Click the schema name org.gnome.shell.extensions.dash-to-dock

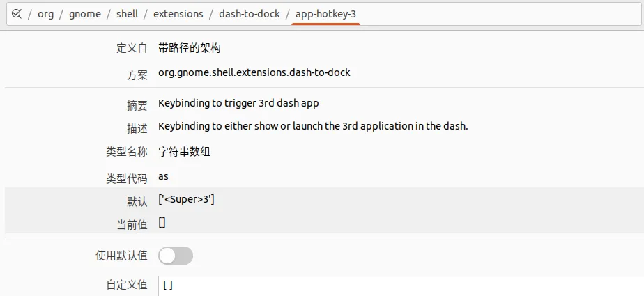[x=254, y=72]
